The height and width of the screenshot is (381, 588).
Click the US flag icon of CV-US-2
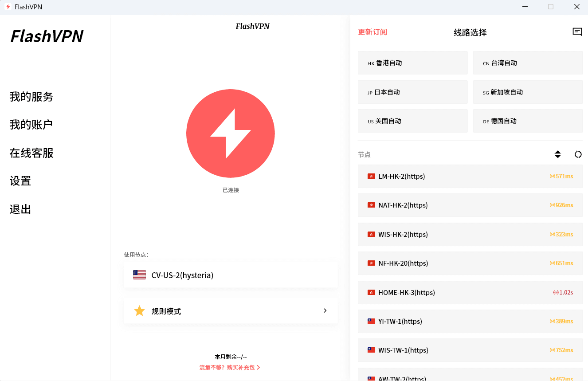pos(139,275)
